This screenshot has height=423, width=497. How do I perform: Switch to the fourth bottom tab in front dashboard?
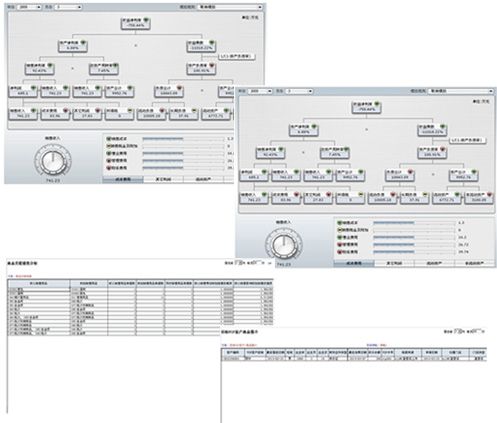(x=475, y=263)
